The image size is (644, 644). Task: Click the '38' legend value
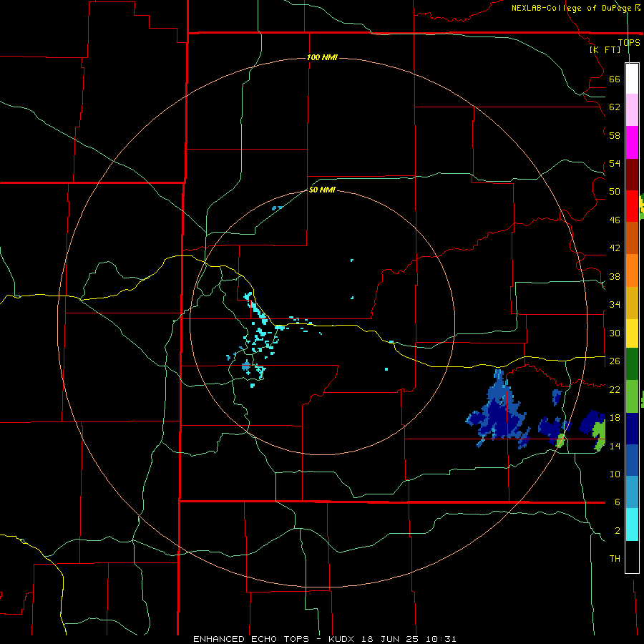point(615,276)
